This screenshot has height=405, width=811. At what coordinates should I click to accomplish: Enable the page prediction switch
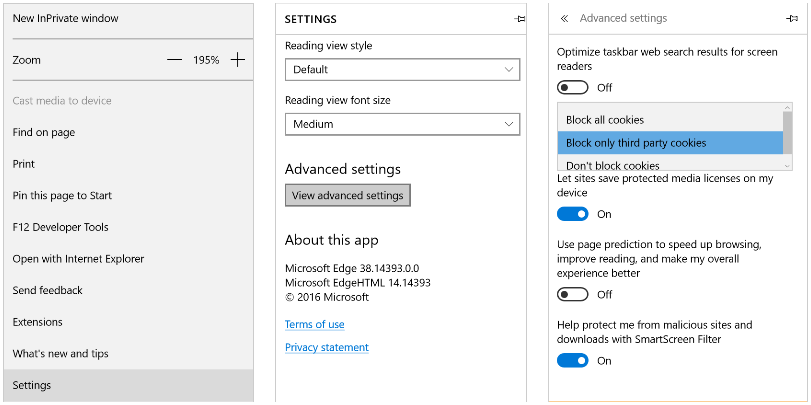click(573, 294)
